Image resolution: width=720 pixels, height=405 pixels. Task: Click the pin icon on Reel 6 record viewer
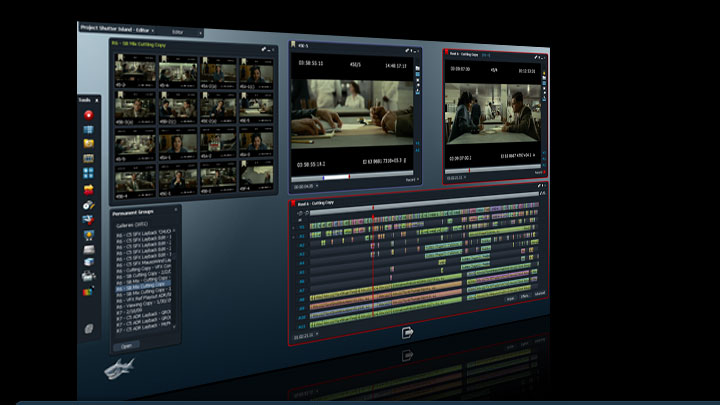pos(535,57)
